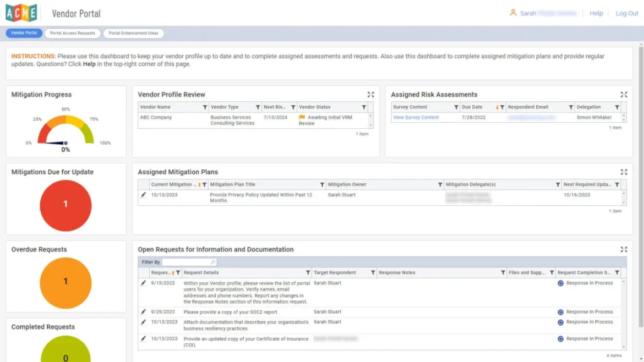Edit the Certificate of Insurance request
Viewport: 644px width, 362px height.
click(144, 339)
